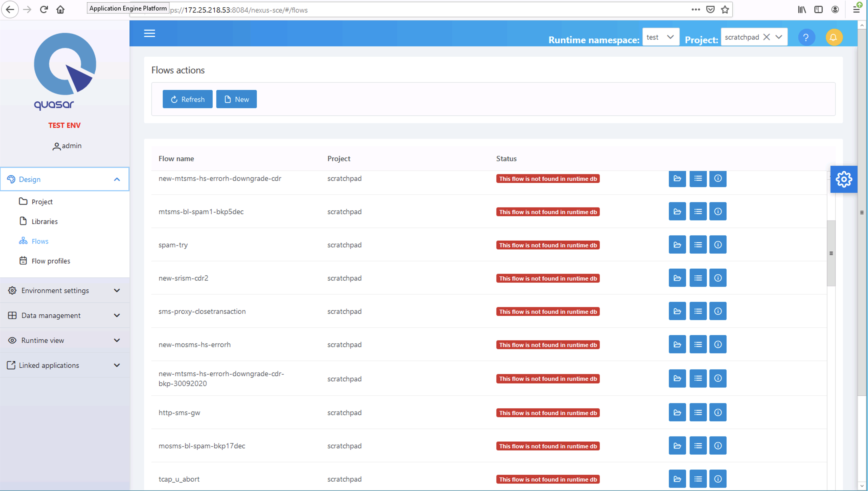This screenshot has height=491, width=868.
Task: Open the help question mark icon
Action: [806, 37]
